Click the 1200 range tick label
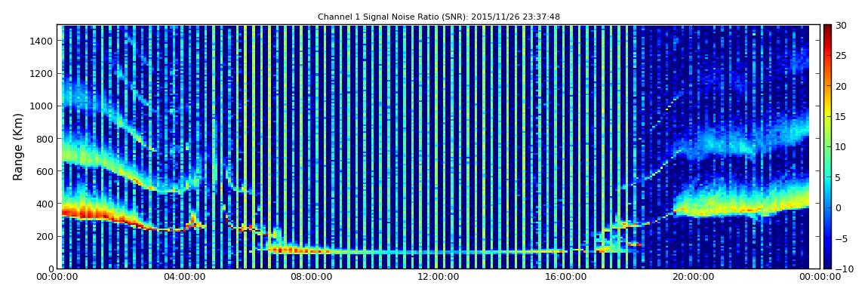This screenshot has height=307, width=868. (43, 74)
